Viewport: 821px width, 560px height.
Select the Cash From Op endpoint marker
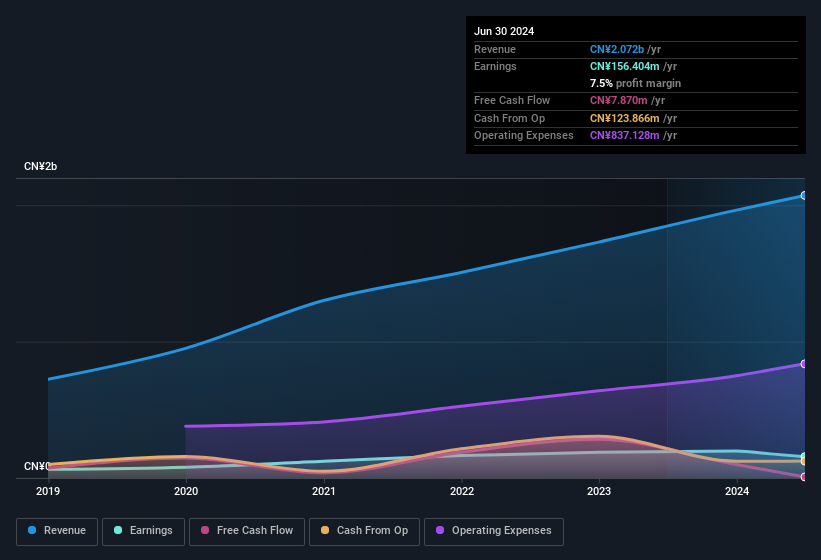click(804, 461)
